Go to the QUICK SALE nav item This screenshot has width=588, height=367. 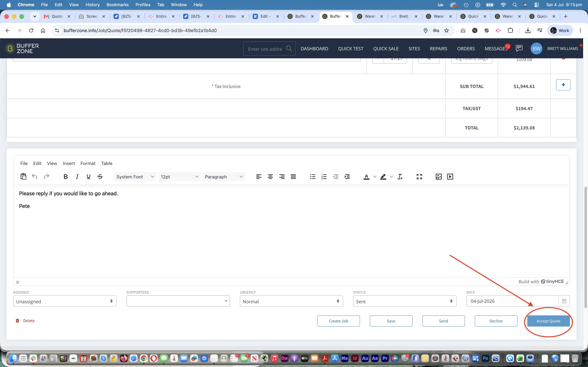386,48
